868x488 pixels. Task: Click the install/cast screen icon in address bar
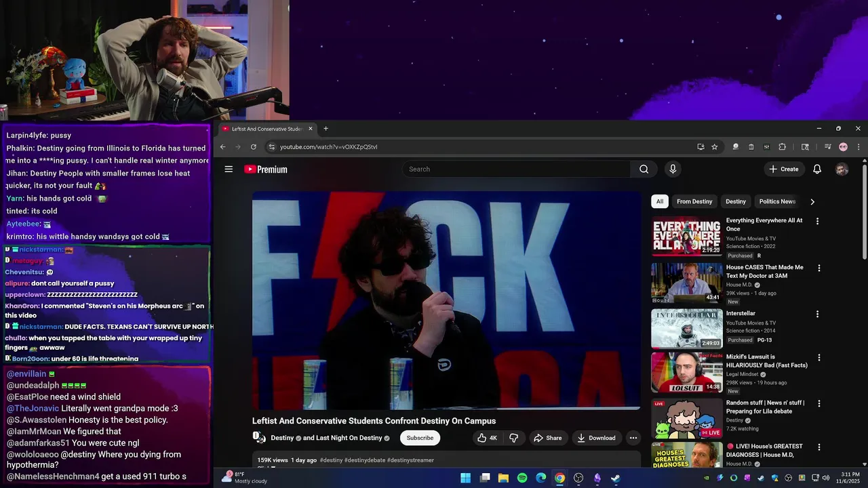click(x=701, y=146)
